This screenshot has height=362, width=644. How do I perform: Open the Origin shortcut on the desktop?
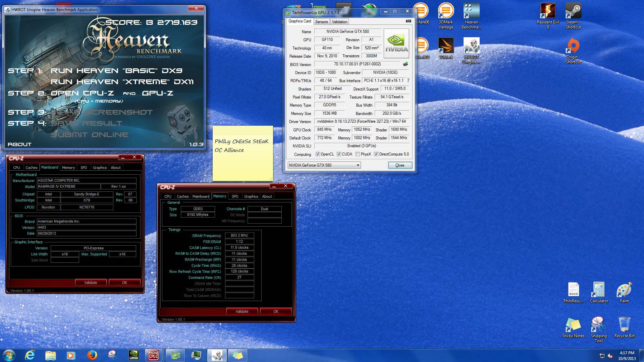tap(573, 50)
